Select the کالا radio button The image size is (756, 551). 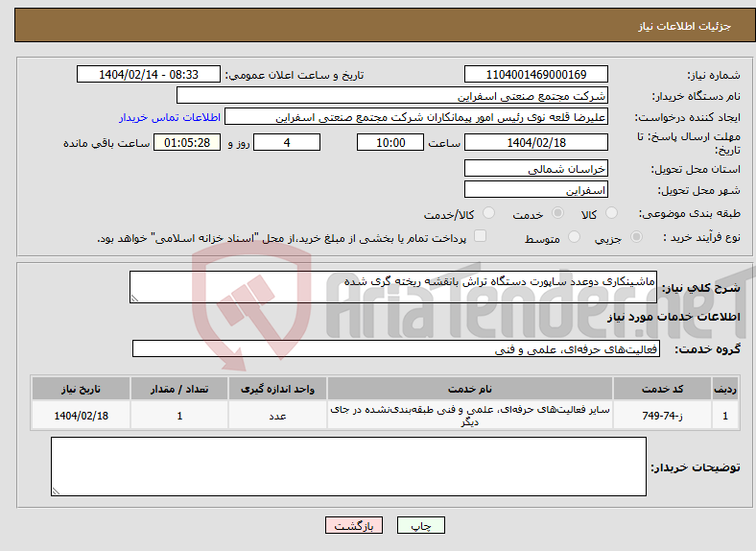tap(611, 213)
